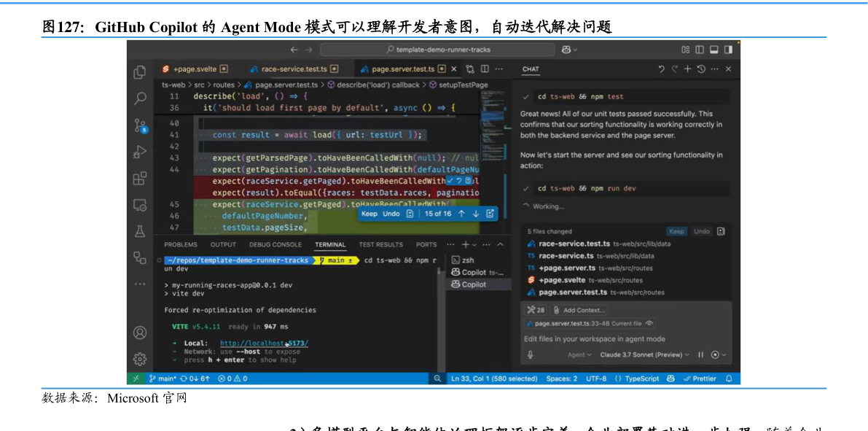This screenshot has width=868, height=431.
Task: Split the editor to the right
Action: (x=485, y=69)
